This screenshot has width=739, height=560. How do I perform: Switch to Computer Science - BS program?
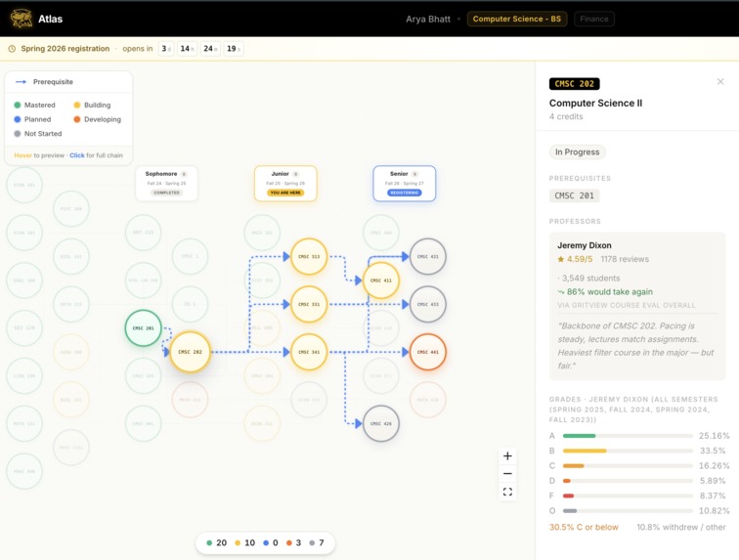pos(517,19)
